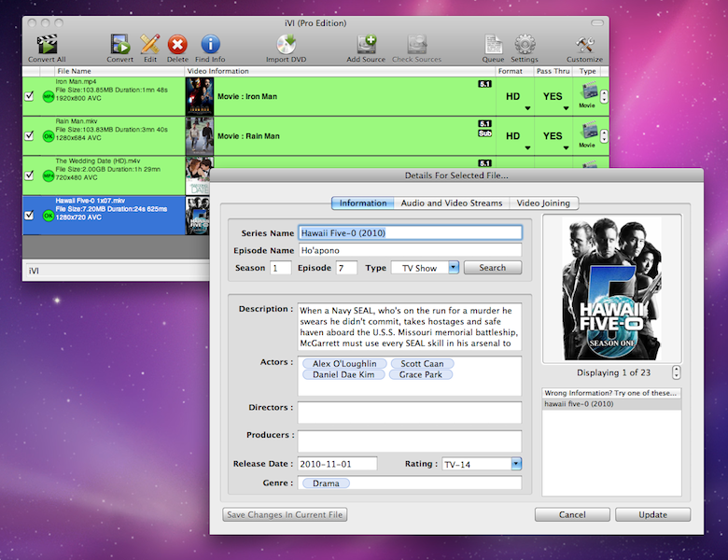
Task: Open the Type dropdown showing TV Show
Action: [x=425, y=268]
